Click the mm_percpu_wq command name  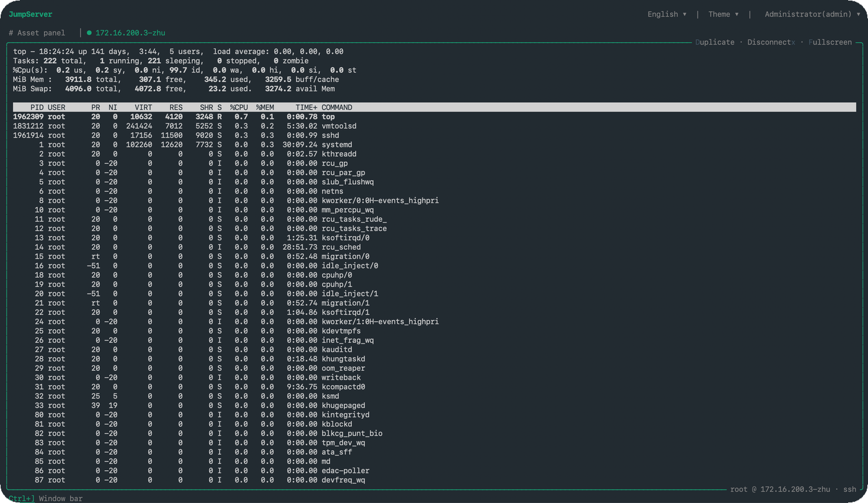pos(347,210)
